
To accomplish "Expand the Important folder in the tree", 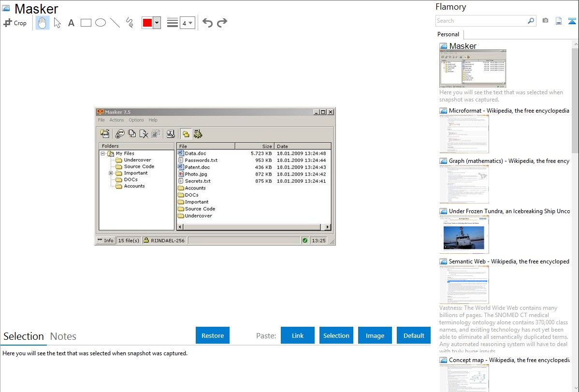I will tap(110, 173).
